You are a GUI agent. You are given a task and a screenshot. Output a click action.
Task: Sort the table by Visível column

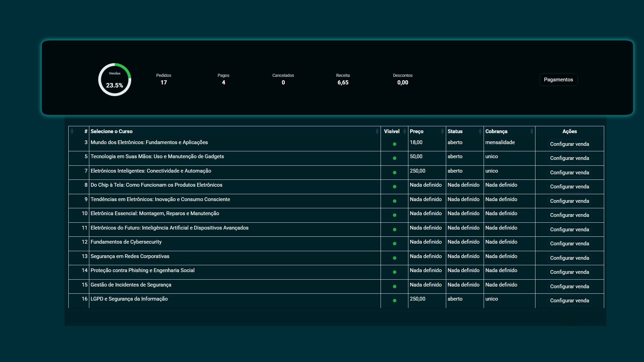pos(404,131)
